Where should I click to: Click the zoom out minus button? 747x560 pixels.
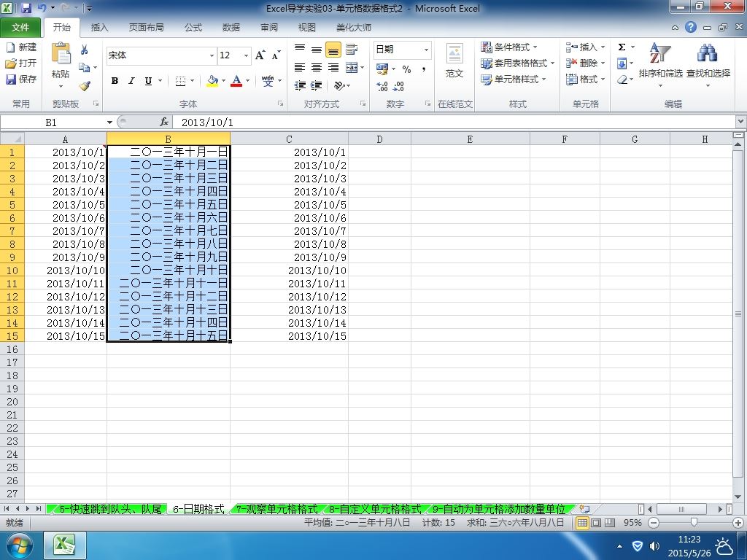pos(654,522)
